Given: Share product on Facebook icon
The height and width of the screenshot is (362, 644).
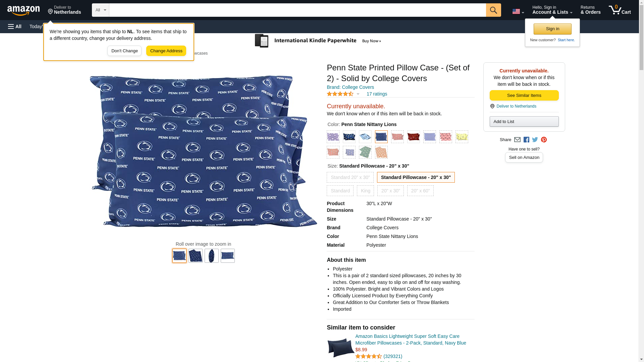Looking at the screenshot, I should (x=526, y=140).
